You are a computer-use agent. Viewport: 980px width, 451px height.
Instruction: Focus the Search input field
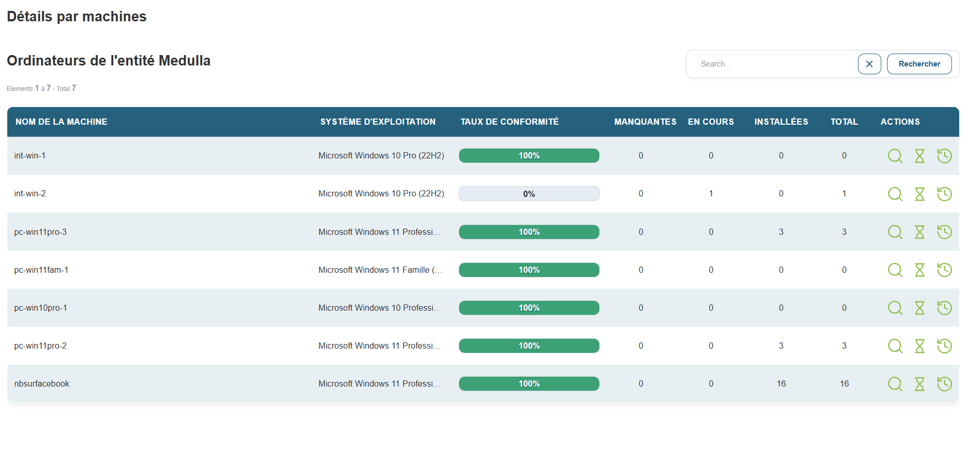[x=774, y=64]
